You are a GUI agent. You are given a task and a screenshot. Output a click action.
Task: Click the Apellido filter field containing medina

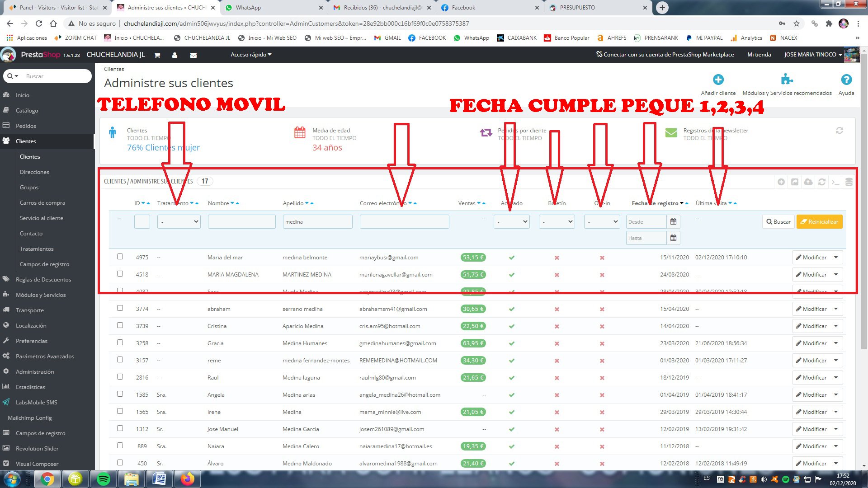(317, 222)
